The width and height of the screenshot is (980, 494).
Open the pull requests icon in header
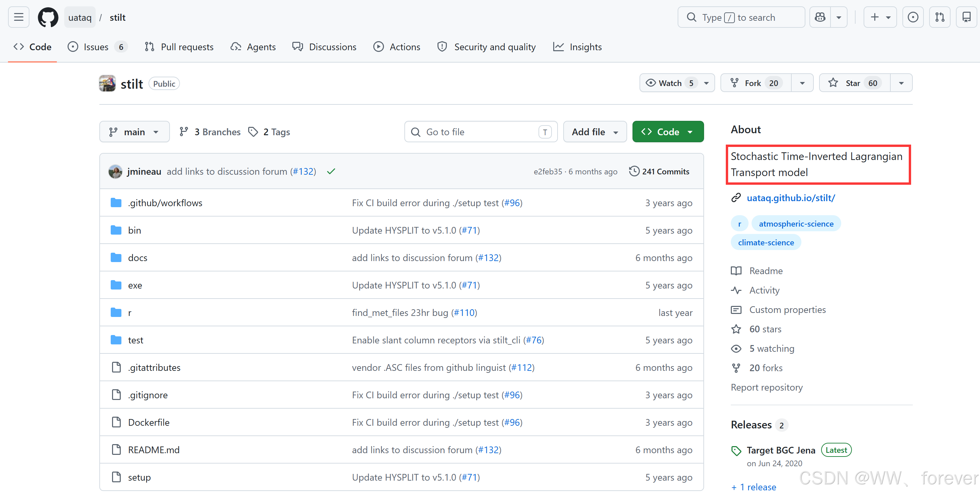(x=939, y=17)
